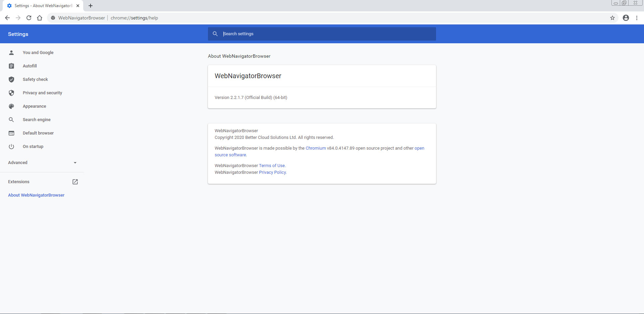Go to Search engine settings
The height and width of the screenshot is (314, 644).
click(37, 120)
